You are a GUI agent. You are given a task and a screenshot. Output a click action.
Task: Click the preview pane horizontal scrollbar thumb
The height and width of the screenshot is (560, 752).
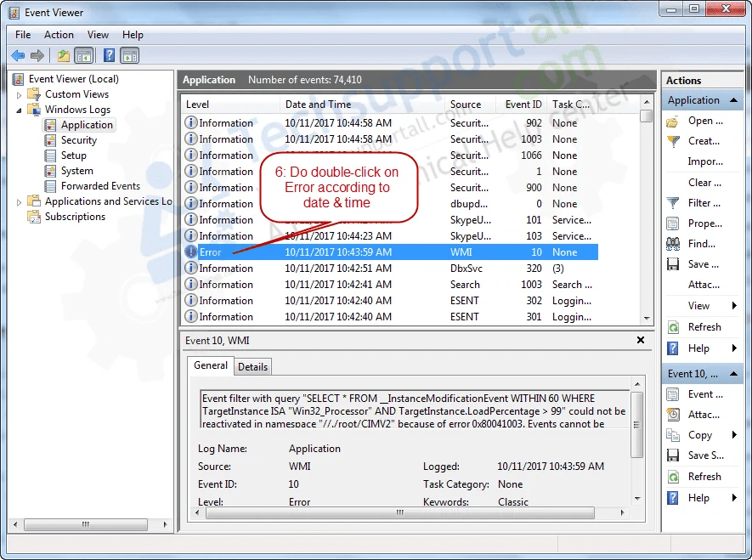point(400,512)
